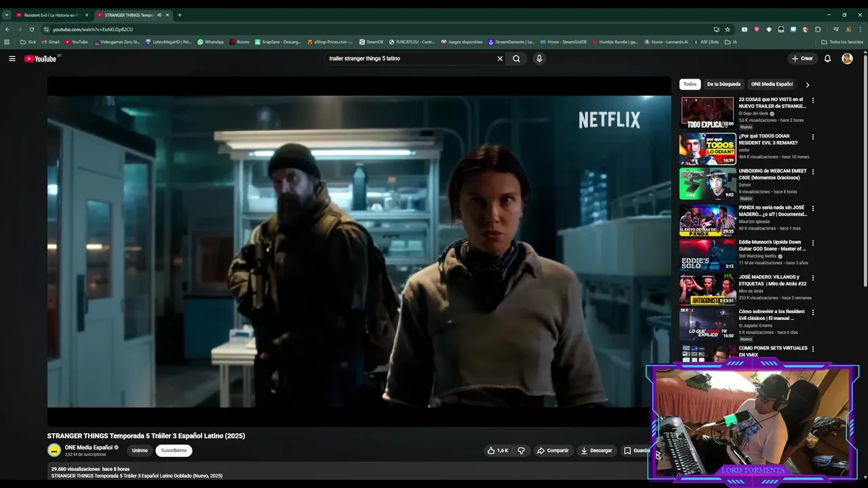Open the TODOS LO ODIAN thumbnail
The image size is (868, 488).
point(707,148)
